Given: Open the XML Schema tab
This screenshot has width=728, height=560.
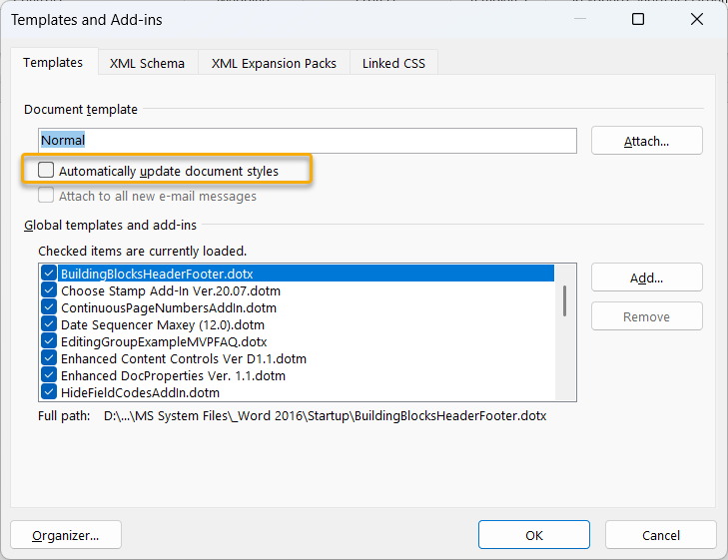Looking at the screenshot, I should (147, 63).
